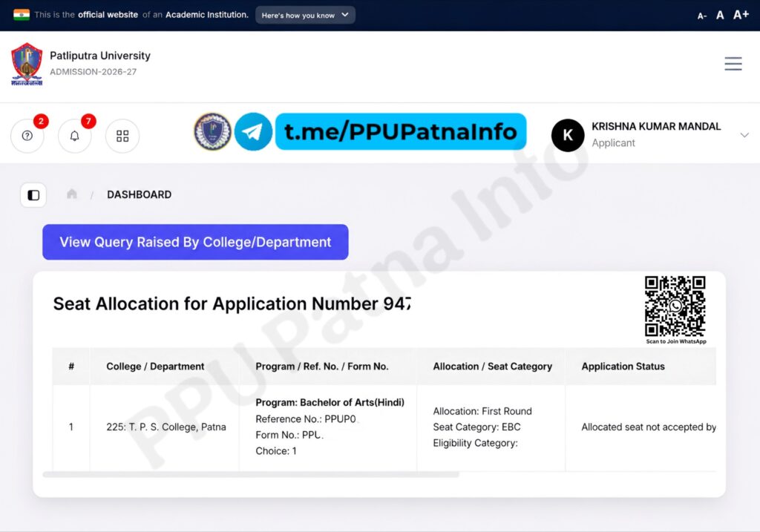Click the Applicant role label
The height and width of the screenshot is (532, 760).
click(613, 143)
